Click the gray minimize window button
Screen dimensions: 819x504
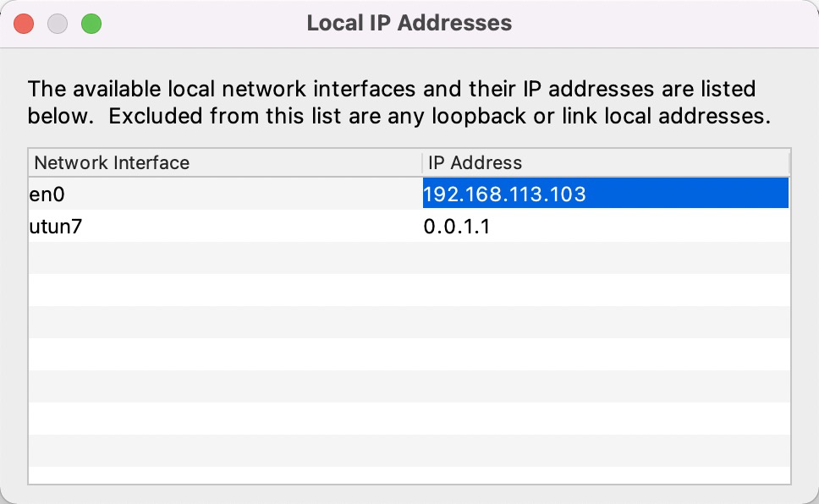(x=58, y=24)
